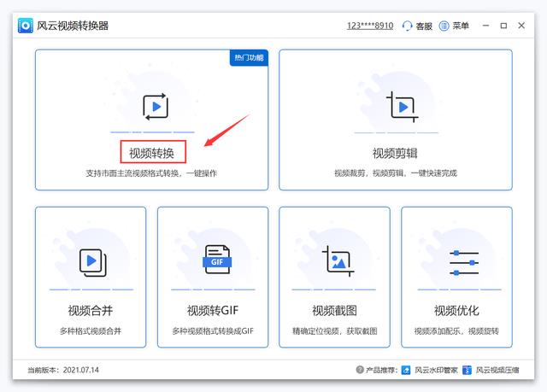Image resolution: width=547 pixels, height=392 pixels.
Task: Open the 菜单 menu
Action: (x=461, y=26)
